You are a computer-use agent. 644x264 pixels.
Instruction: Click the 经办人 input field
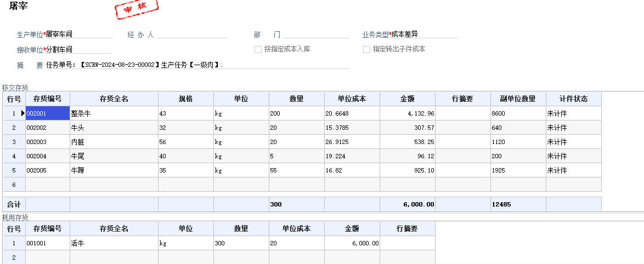click(192, 35)
